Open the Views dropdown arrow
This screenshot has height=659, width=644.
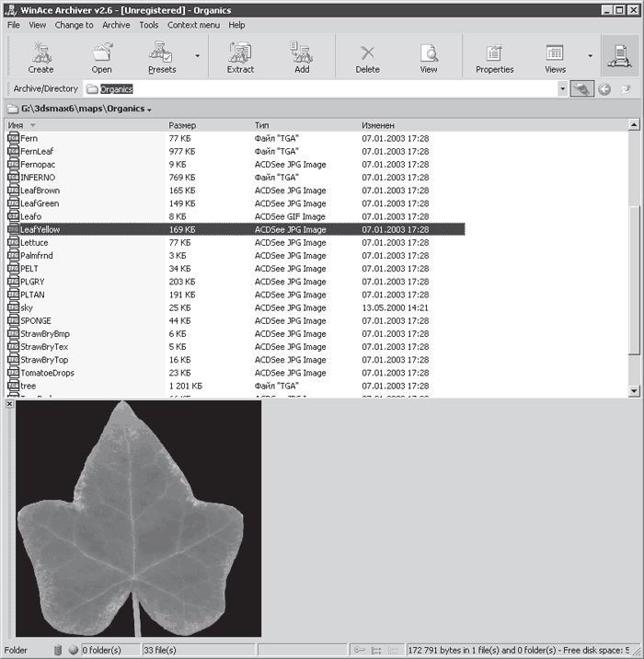pos(591,55)
